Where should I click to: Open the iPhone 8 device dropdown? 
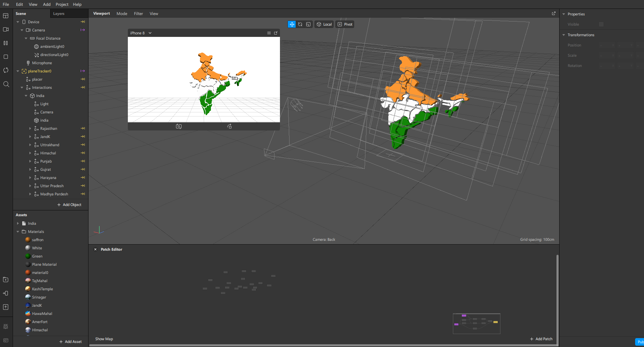pyautogui.click(x=141, y=33)
